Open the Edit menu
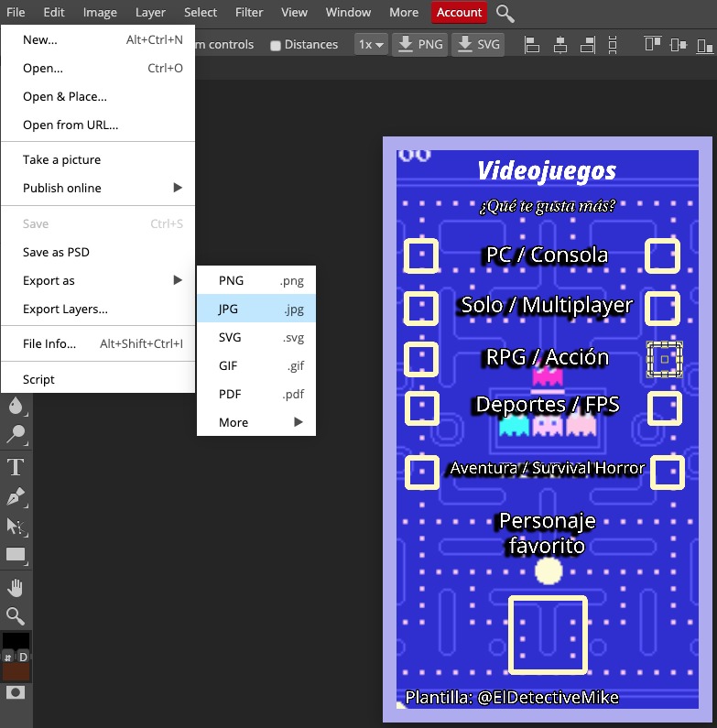The height and width of the screenshot is (728, 717). 54,13
